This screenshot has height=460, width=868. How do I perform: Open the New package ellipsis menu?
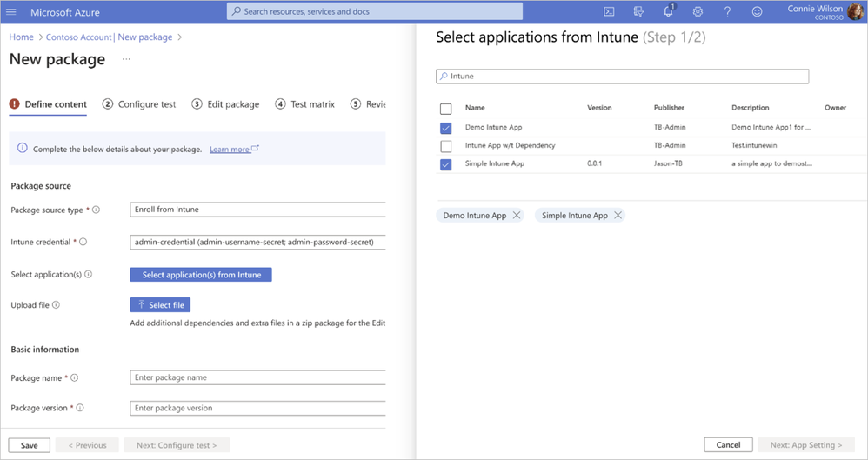[126, 59]
